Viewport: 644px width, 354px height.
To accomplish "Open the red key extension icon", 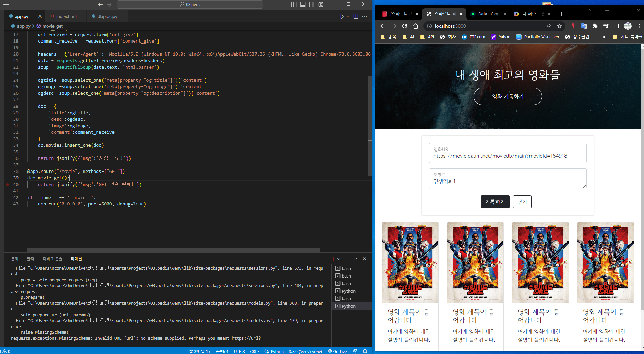I will [573, 26].
